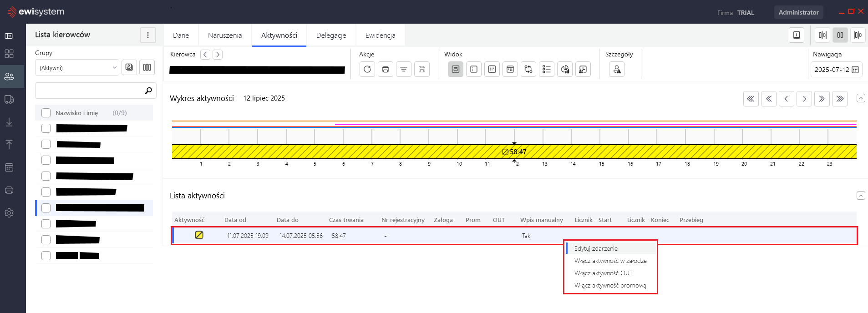Screen dimensions: 868x313
Task: Switch to the Naruszenia tab
Action: click(x=225, y=35)
